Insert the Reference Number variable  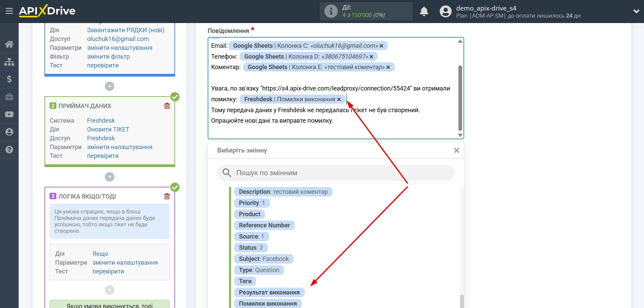tap(264, 225)
